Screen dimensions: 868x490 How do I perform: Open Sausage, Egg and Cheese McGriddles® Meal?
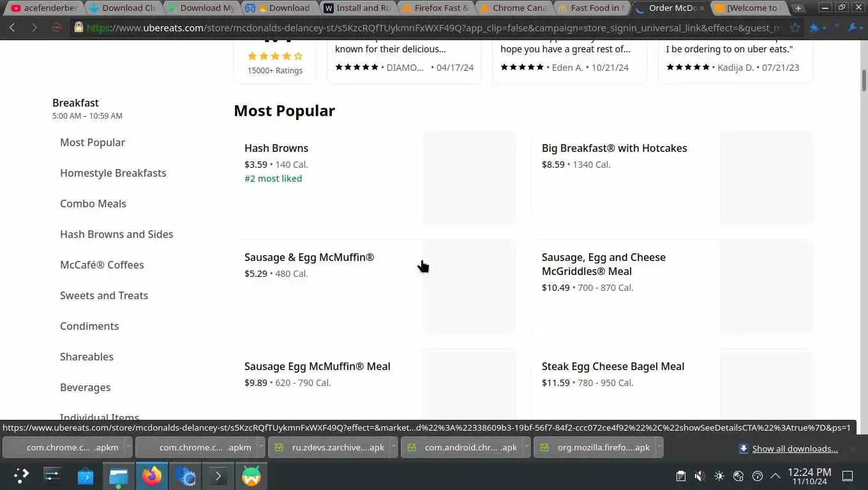[673, 286]
